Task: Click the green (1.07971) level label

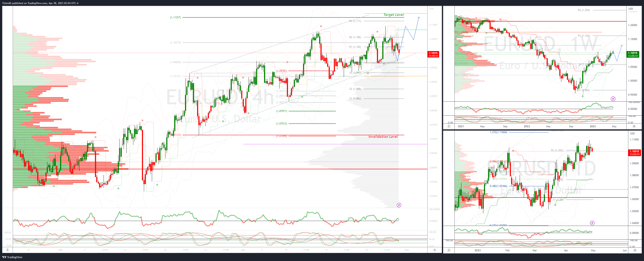Action: pyautogui.click(x=282, y=111)
